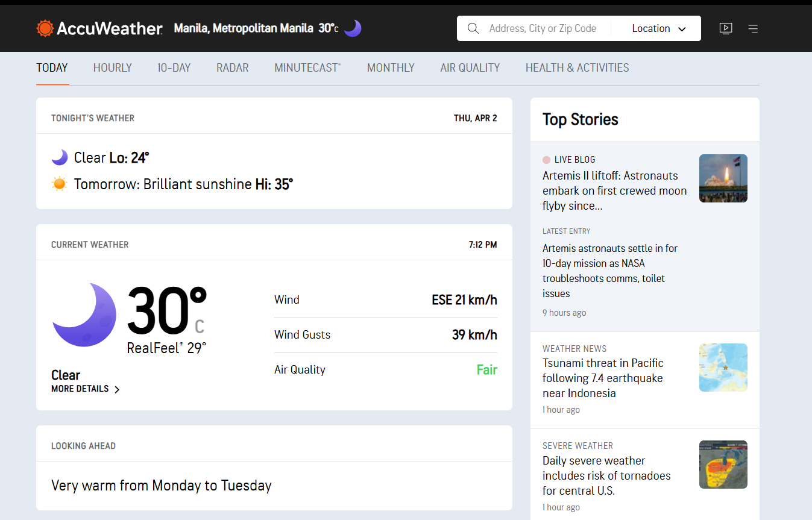Open Daily severe weather tornadoes story
The height and width of the screenshot is (520, 812).
click(x=606, y=475)
